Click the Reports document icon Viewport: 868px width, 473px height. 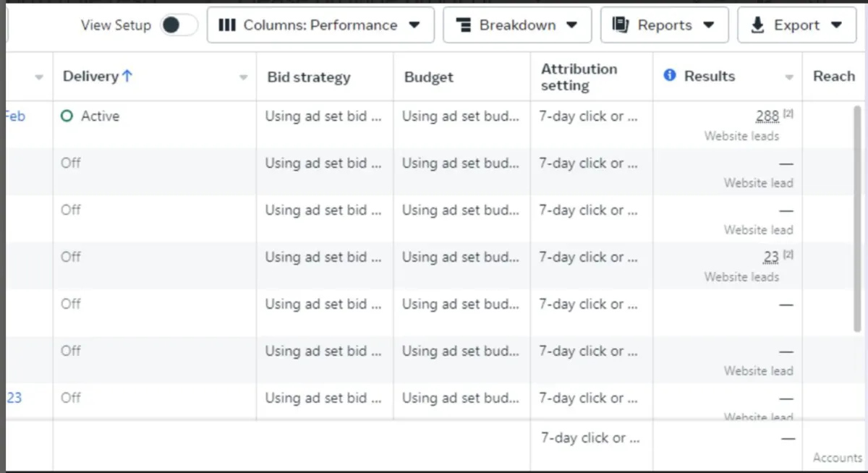point(620,25)
